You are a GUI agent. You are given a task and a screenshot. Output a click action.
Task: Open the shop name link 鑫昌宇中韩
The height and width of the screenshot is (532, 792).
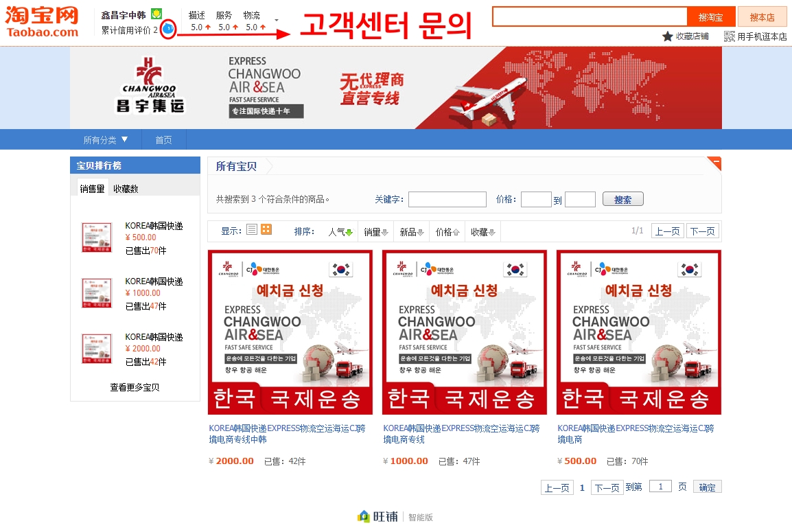coord(124,15)
